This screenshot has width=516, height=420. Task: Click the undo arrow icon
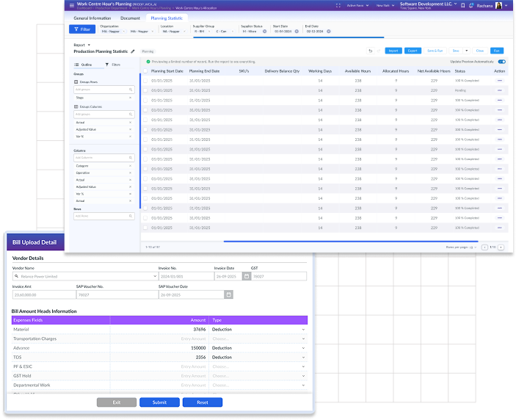pos(371,51)
